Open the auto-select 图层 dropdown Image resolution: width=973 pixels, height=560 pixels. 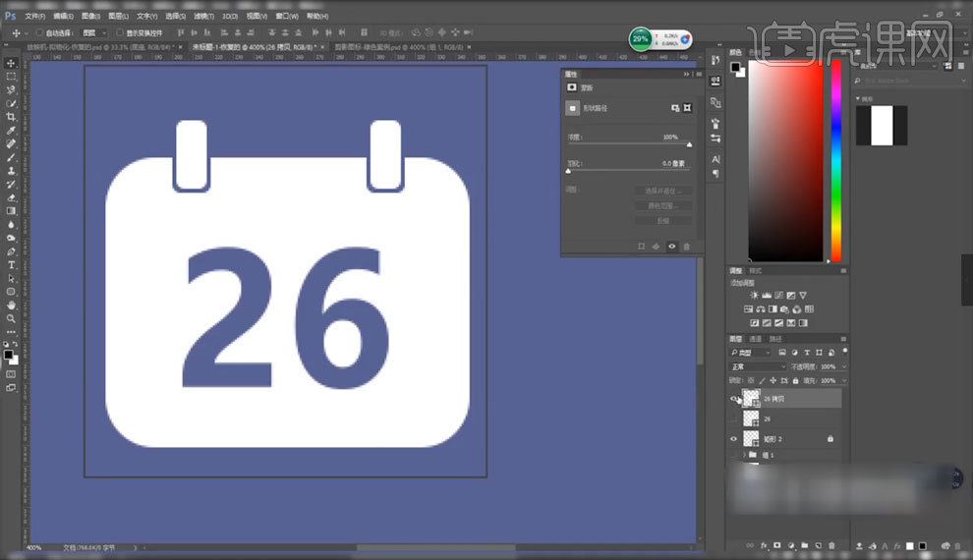pos(95,32)
